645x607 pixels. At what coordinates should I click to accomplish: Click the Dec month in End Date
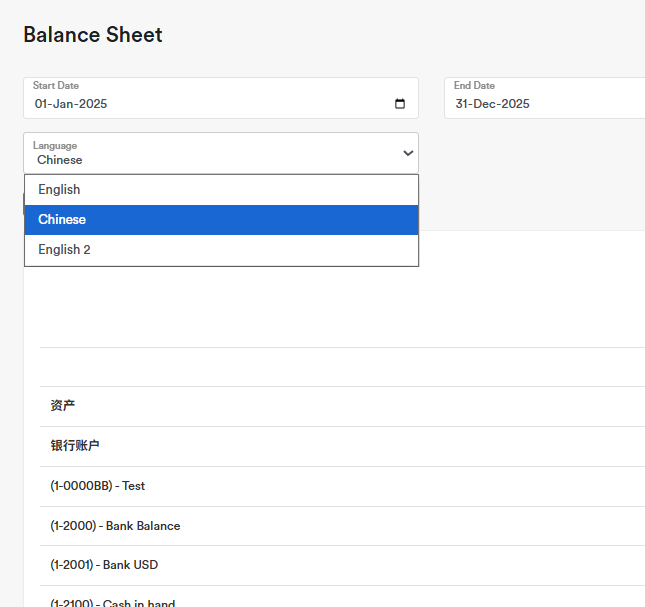[485, 104]
